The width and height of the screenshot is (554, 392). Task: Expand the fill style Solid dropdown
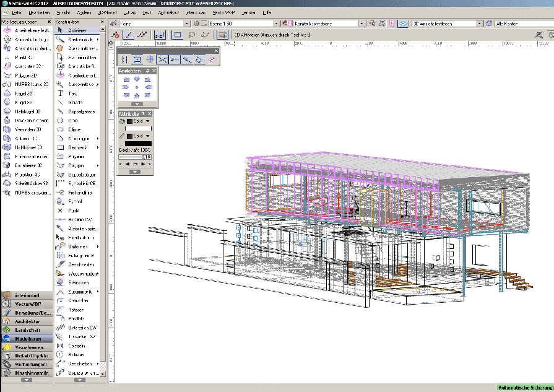(x=149, y=121)
